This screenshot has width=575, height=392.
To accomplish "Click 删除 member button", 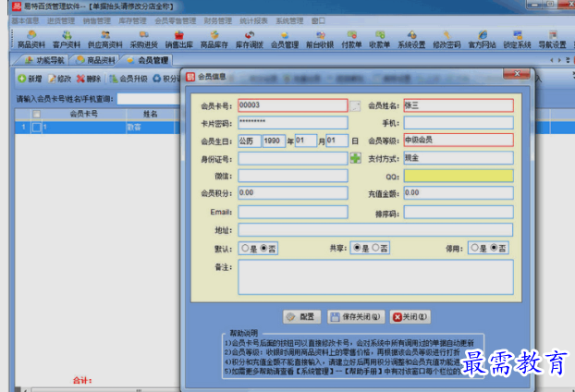I will (x=89, y=79).
